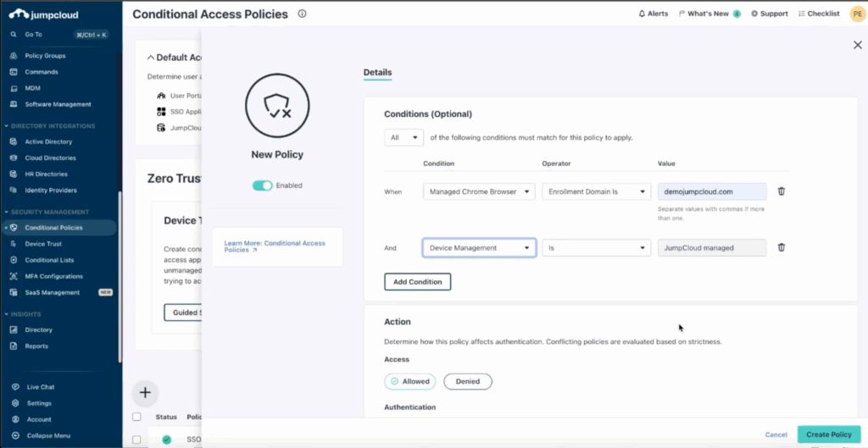Open Live Chat from the sidebar
This screenshot has width=868, height=448.
pos(41,387)
